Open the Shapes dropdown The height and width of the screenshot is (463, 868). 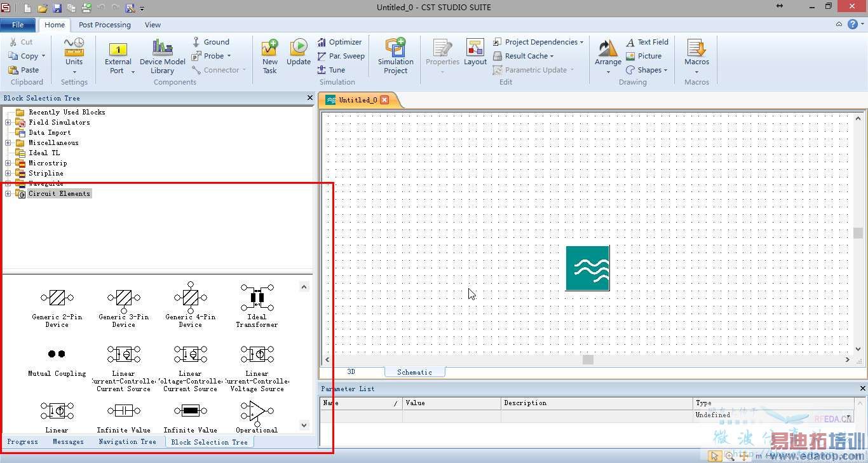[665, 71]
